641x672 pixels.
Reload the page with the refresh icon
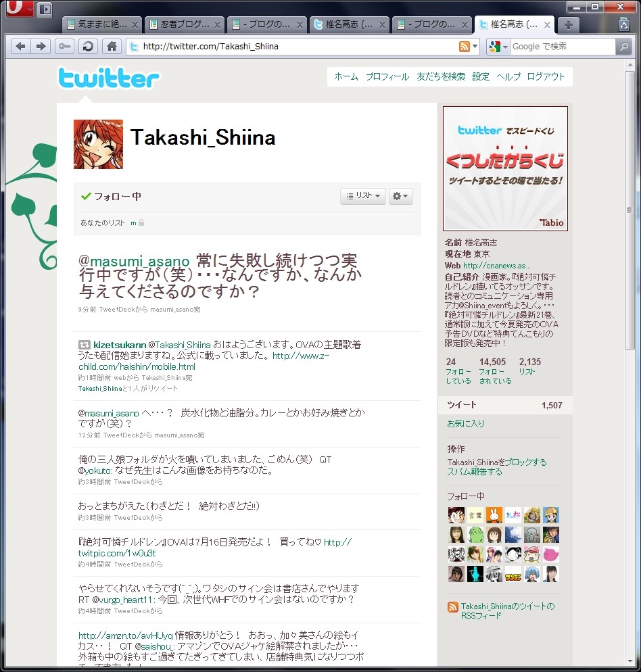click(88, 46)
